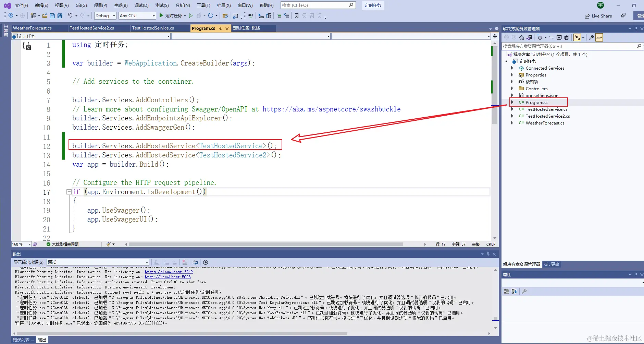Toggle word wrap in the Output panel
The image size is (644, 344).
[x=195, y=262]
